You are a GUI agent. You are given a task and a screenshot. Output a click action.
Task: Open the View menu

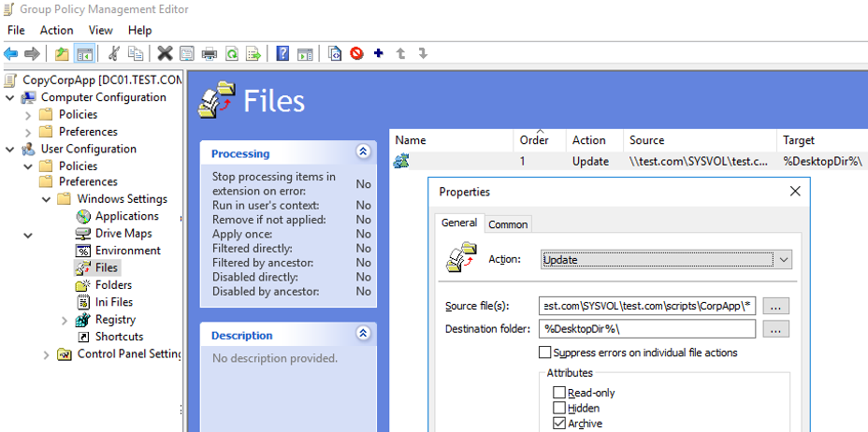pos(101,30)
